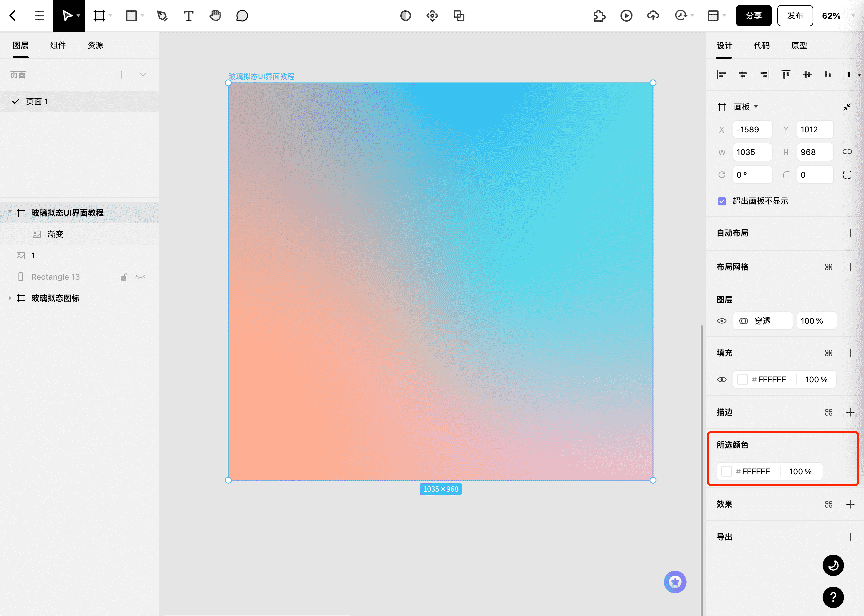Toggle the constrain proportions link icon

(x=847, y=152)
